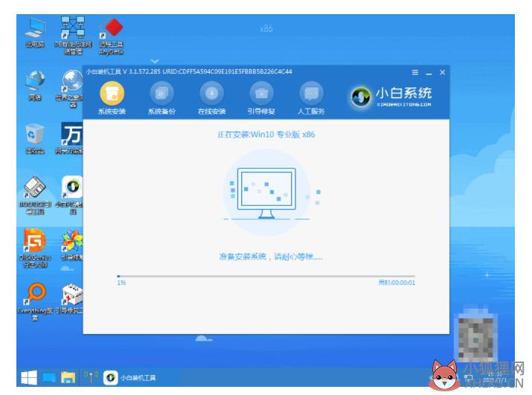Viewport: 532px width, 395px height.
Task: Open the 人工服务 tab
Action: pos(311,98)
